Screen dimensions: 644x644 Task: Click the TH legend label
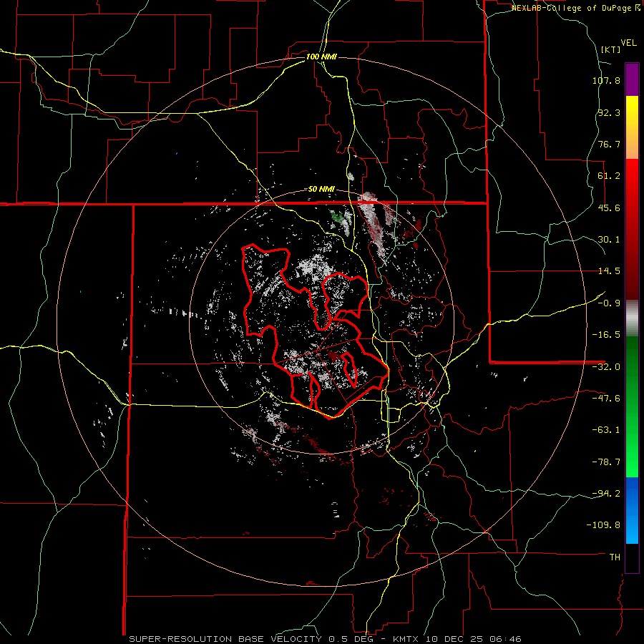[615, 557]
